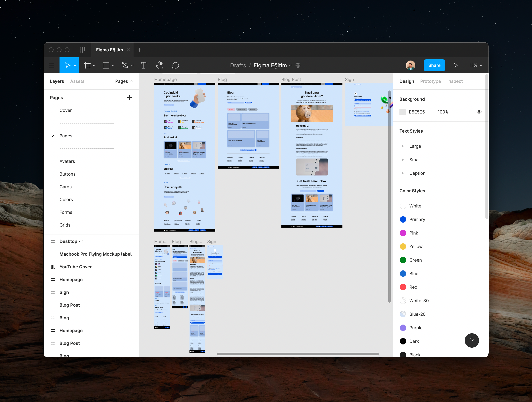Click frame icon of Desktop - 1 layer

(53, 241)
